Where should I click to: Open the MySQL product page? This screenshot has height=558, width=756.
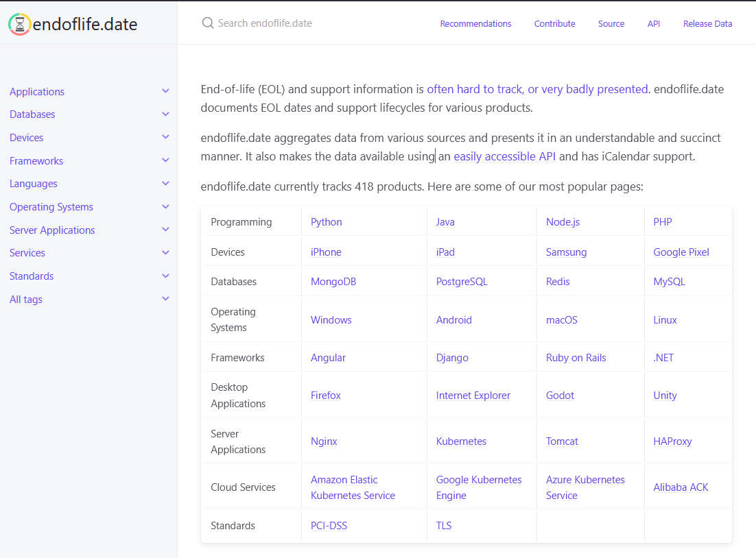pyautogui.click(x=669, y=282)
